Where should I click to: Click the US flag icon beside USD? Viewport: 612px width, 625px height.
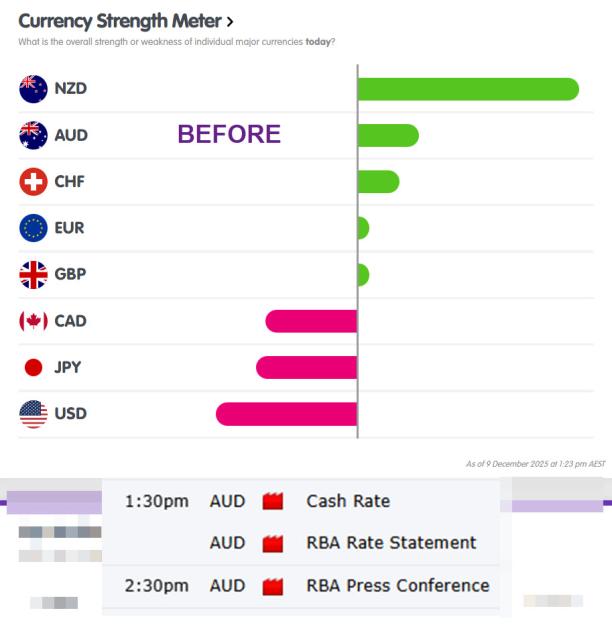pos(33,414)
